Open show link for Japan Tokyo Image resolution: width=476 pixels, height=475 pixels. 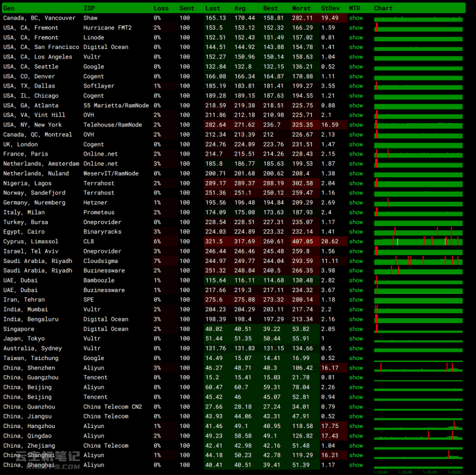point(356,338)
